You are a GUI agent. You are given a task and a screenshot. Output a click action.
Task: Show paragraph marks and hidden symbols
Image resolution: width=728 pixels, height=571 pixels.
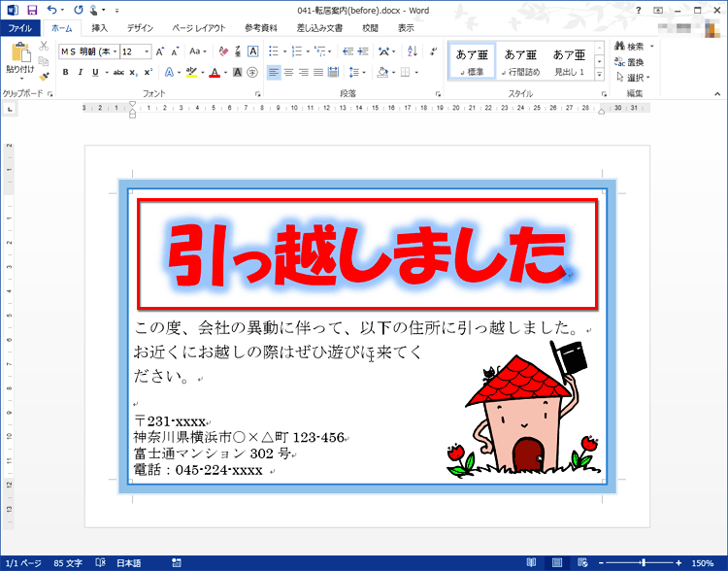433,51
